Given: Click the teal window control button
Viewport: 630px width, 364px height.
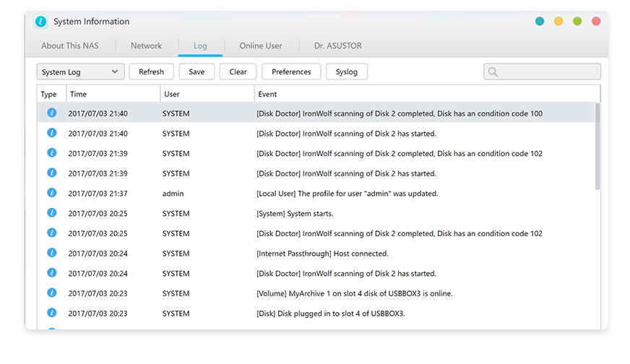Looking at the screenshot, I should point(540,21).
